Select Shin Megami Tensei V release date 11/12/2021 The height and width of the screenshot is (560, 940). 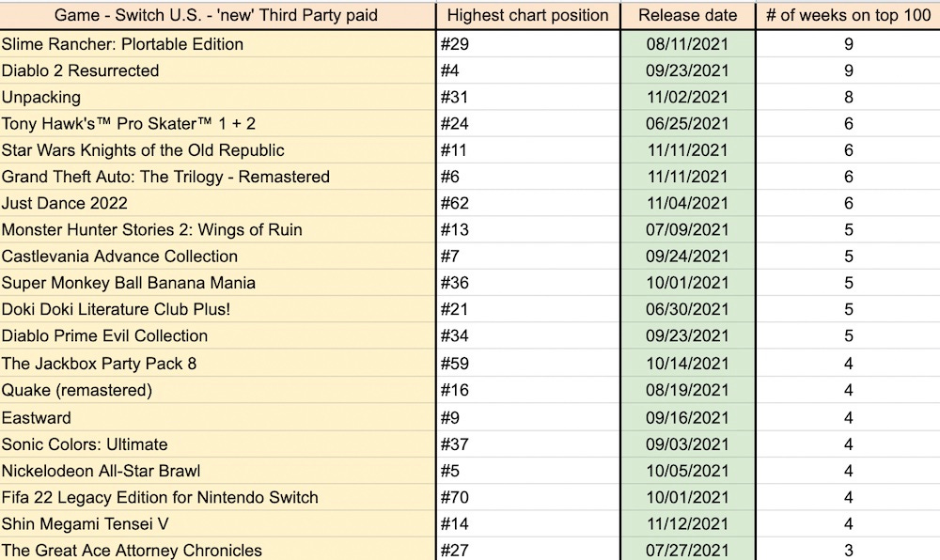click(x=688, y=523)
